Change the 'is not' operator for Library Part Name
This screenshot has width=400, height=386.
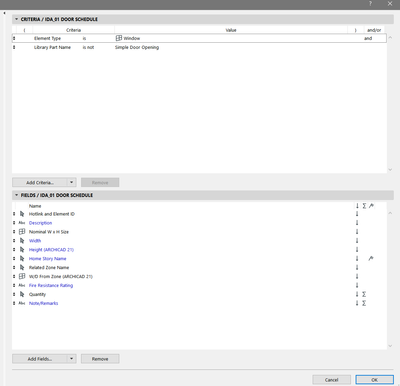tap(88, 47)
